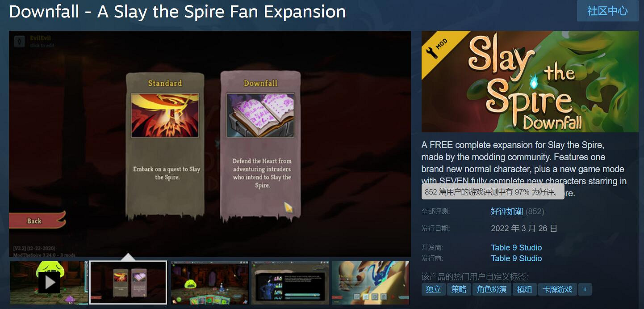
Task: Open the developer Table 9 Studio link
Action: 516,248
